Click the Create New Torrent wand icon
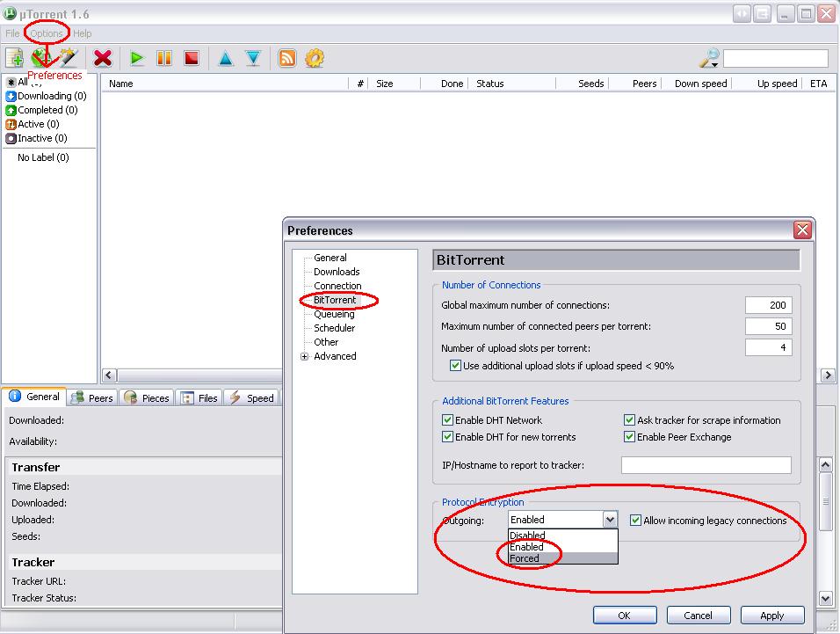 [x=69, y=57]
